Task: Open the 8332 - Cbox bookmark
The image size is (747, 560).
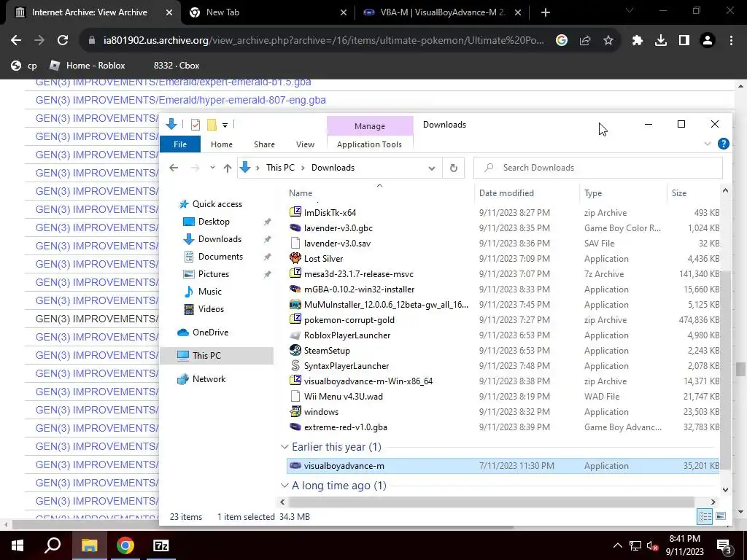Action: [177, 65]
